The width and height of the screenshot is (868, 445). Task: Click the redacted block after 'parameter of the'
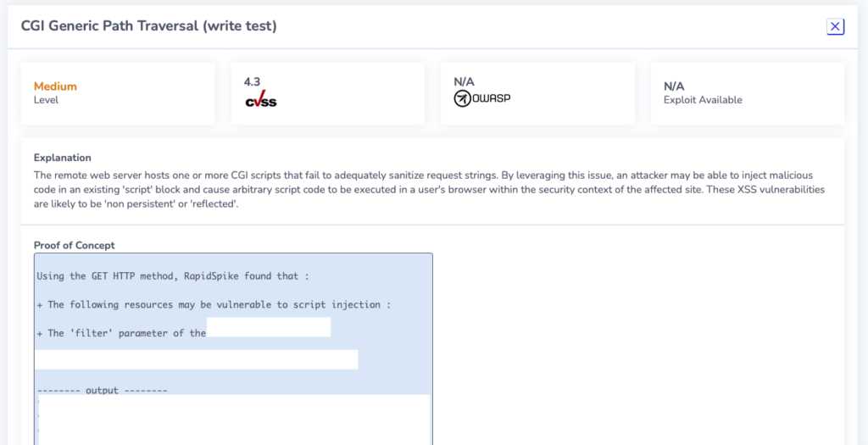pyautogui.click(x=269, y=327)
